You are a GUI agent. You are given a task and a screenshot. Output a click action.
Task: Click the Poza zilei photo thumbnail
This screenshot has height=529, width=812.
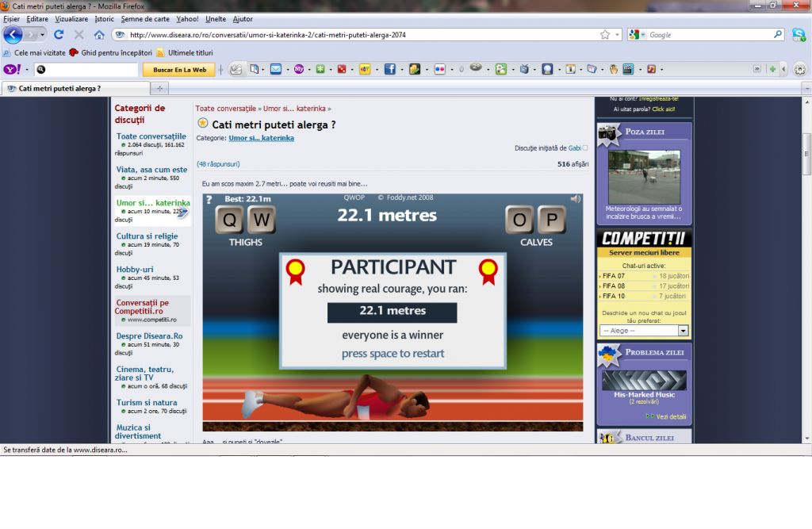tap(644, 176)
